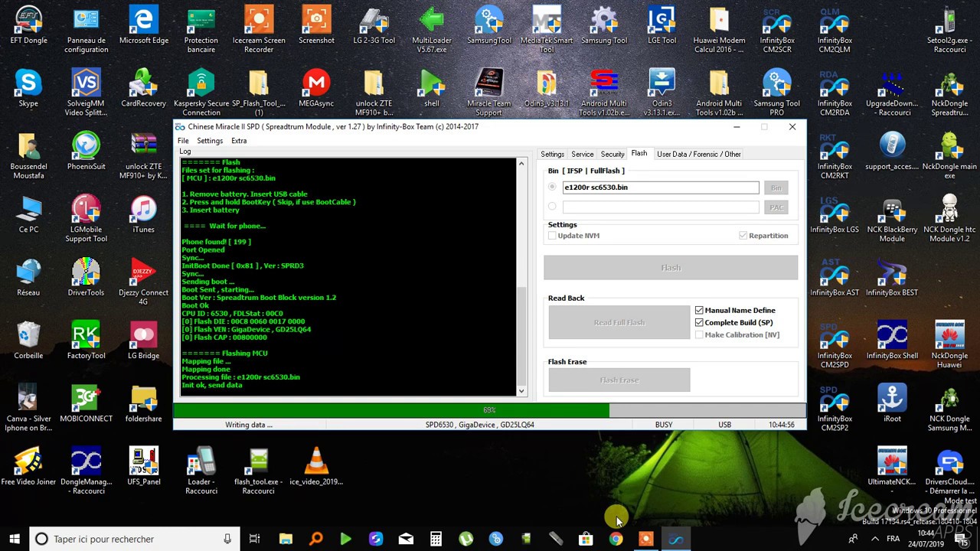Select the Kaspersky Secure Connection desktop icon
This screenshot has height=551, width=980.
[201, 93]
